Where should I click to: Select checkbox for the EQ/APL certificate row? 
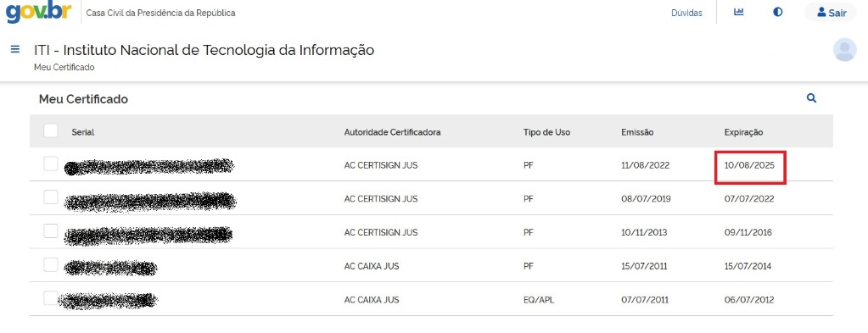click(51, 299)
